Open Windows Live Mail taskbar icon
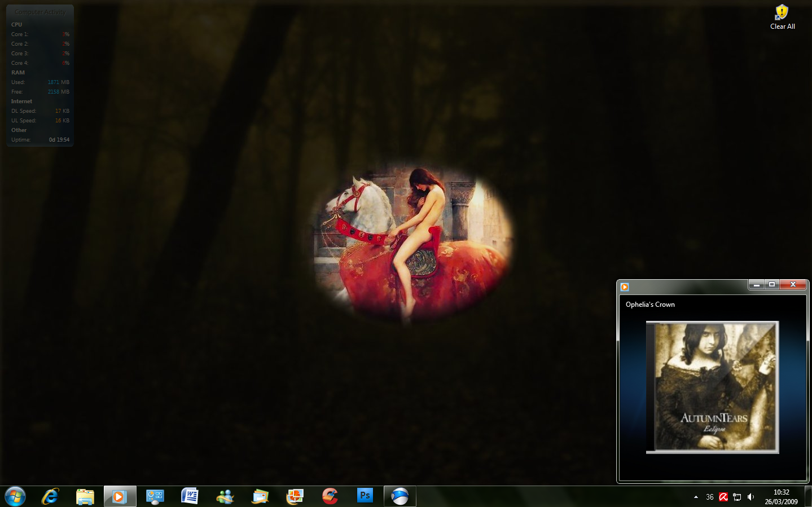Screen dimensions: 812x507 (x=260, y=496)
